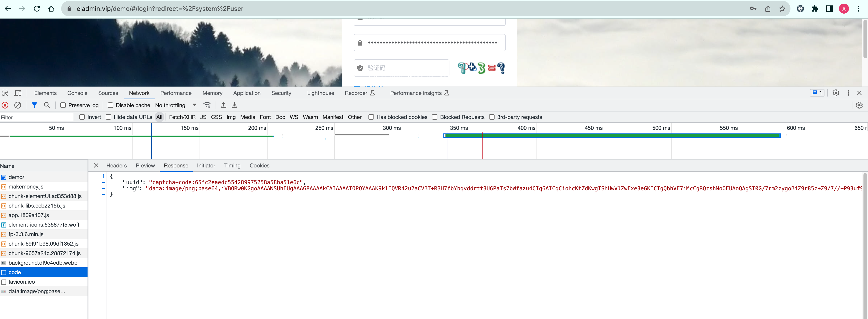
Task: Check the Disable cache option
Action: [x=110, y=105]
